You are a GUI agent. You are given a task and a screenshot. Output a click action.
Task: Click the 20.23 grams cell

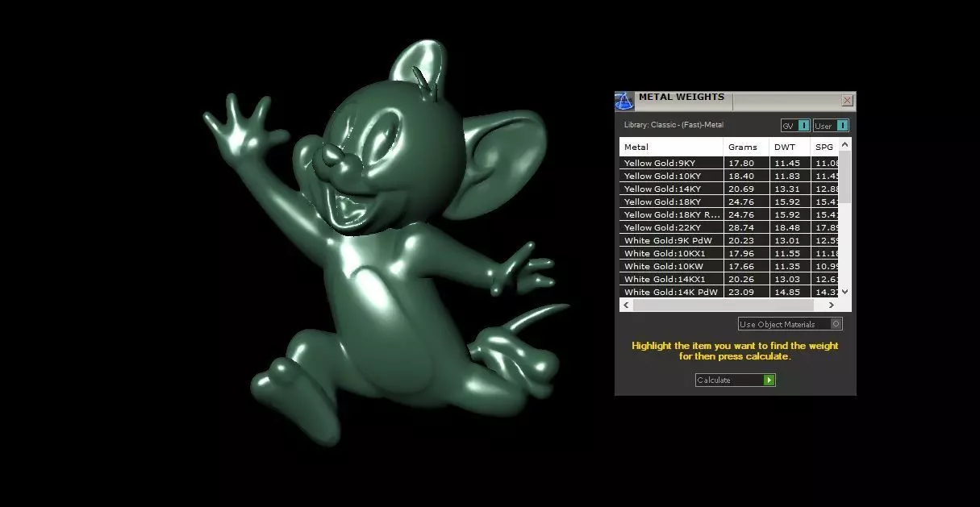point(746,240)
